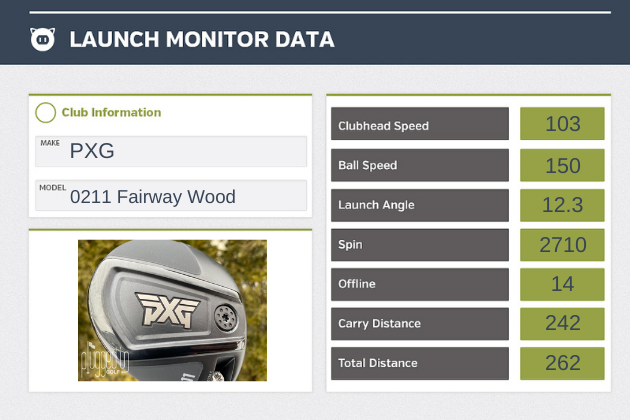Click the Clubhead Speed value 103
The width and height of the screenshot is (630, 420).
[x=562, y=125]
